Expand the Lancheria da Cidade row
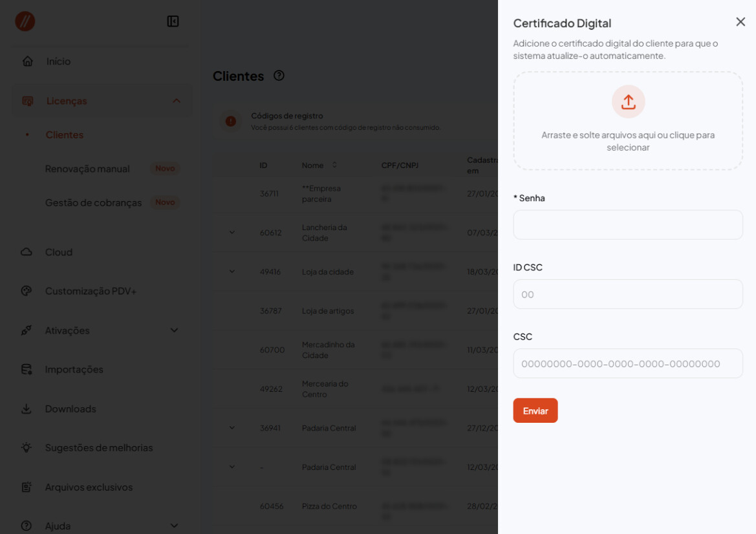Image resolution: width=756 pixels, height=534 pixels. click(232, 232)
